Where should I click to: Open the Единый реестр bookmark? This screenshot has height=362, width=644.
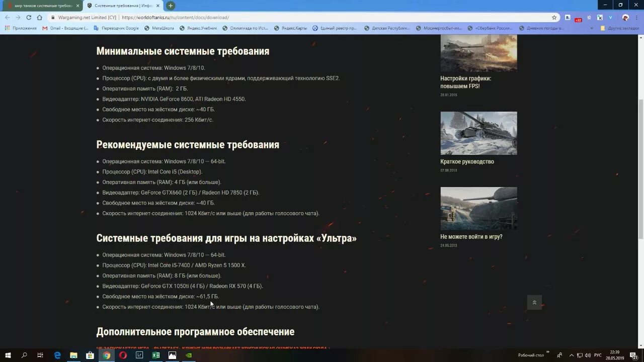[335, 28]
